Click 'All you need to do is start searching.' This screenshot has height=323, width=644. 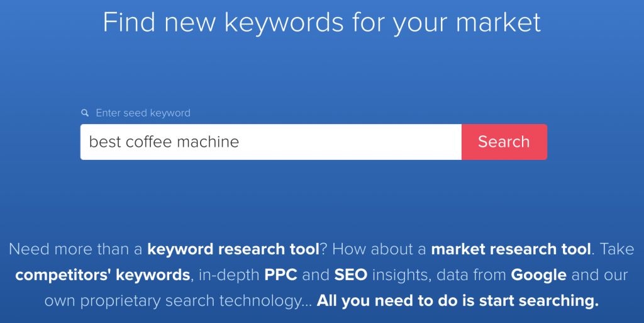458,301
